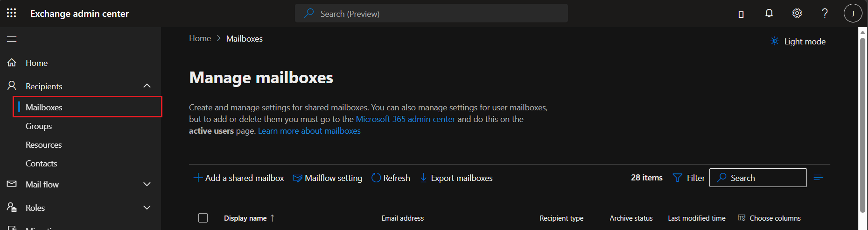Click the Mailboxes breadcrumb text
This screenshot has width=868, height=230.
click(x=245, y=39)
